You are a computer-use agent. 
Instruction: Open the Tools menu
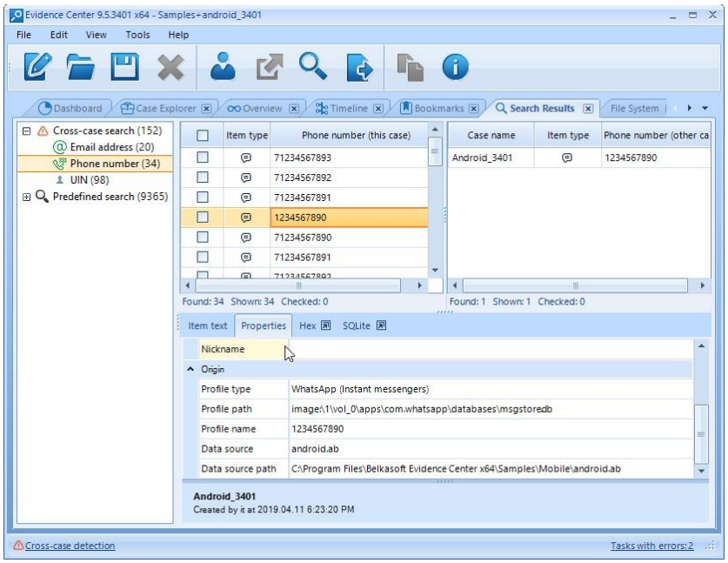click(138, 35)
